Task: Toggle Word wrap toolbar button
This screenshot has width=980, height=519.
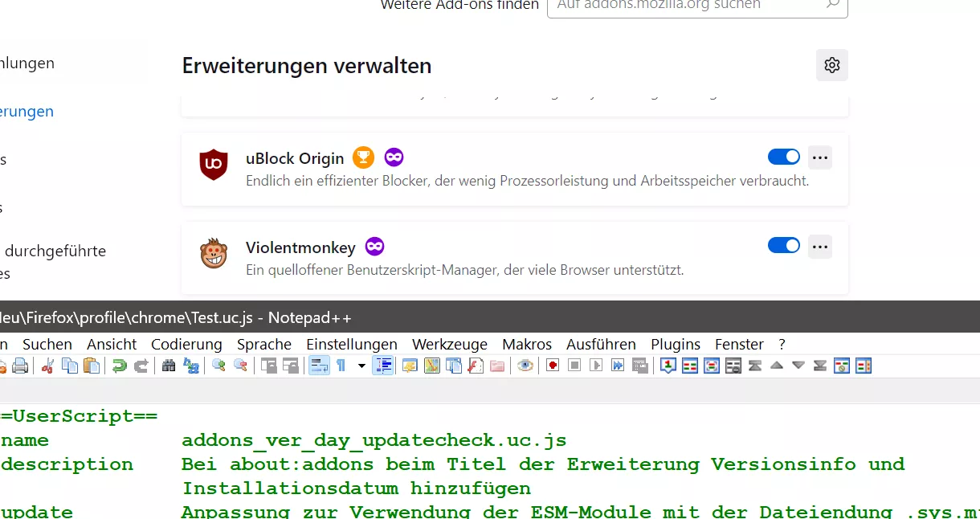Action: point(319,366)
